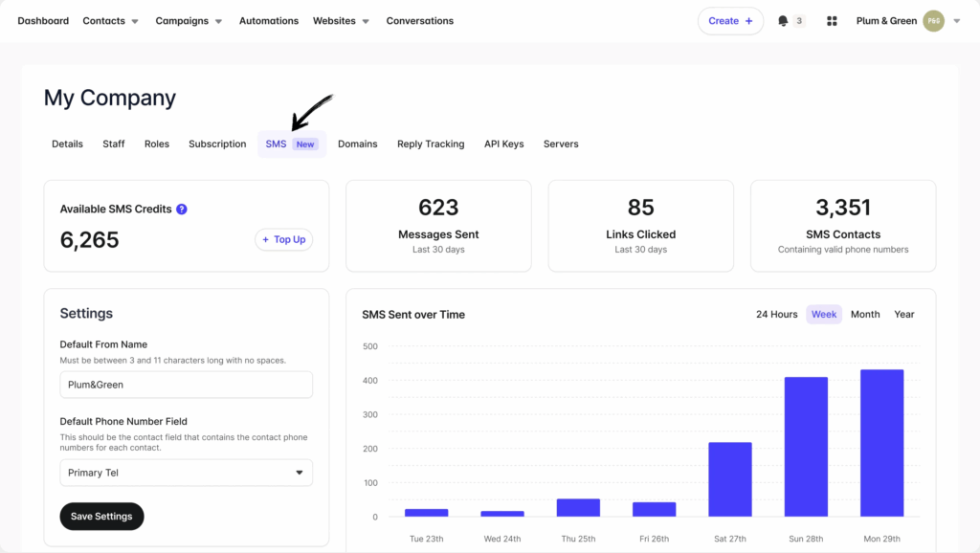Switch chart to Month view

click(x=864, y=314)
